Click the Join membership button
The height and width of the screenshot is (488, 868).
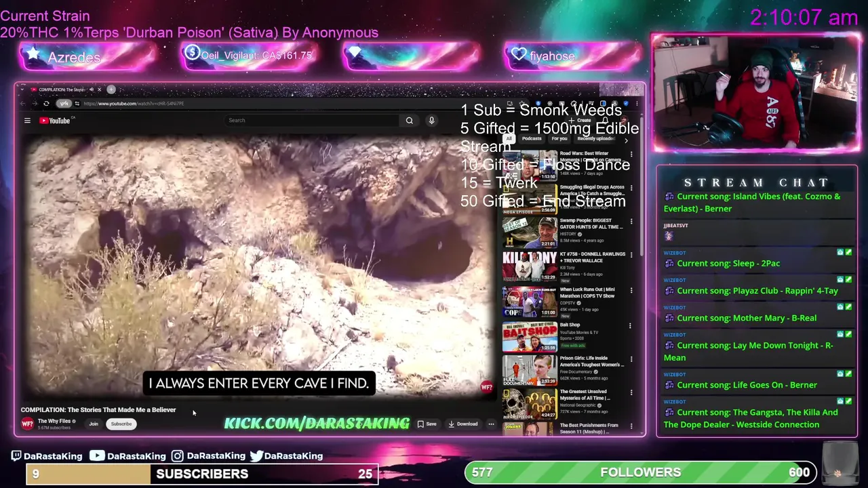(x=94, y=424)
